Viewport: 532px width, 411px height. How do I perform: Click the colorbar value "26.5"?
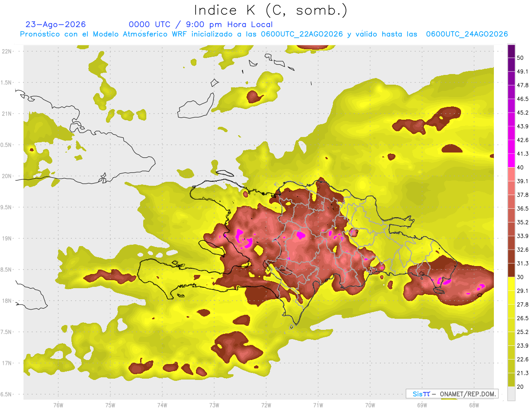523,318
